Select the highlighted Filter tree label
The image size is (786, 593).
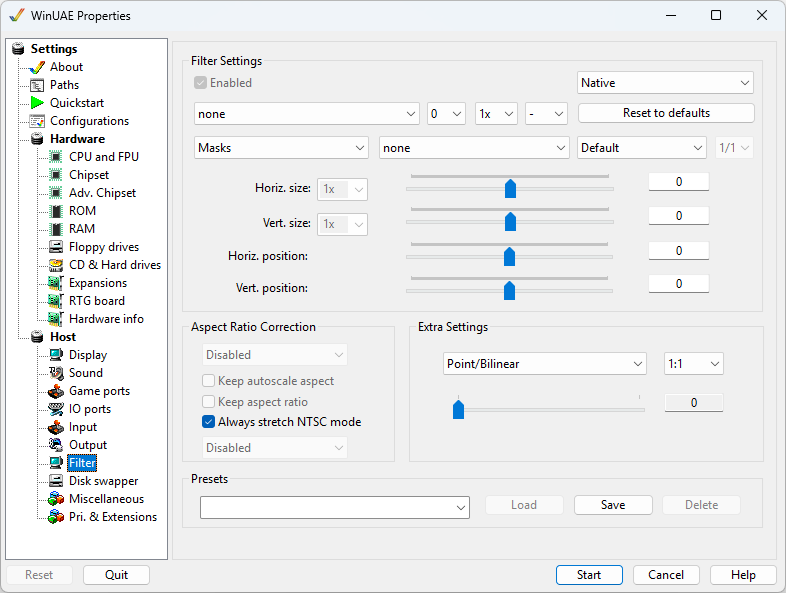[x=82, y=463]
